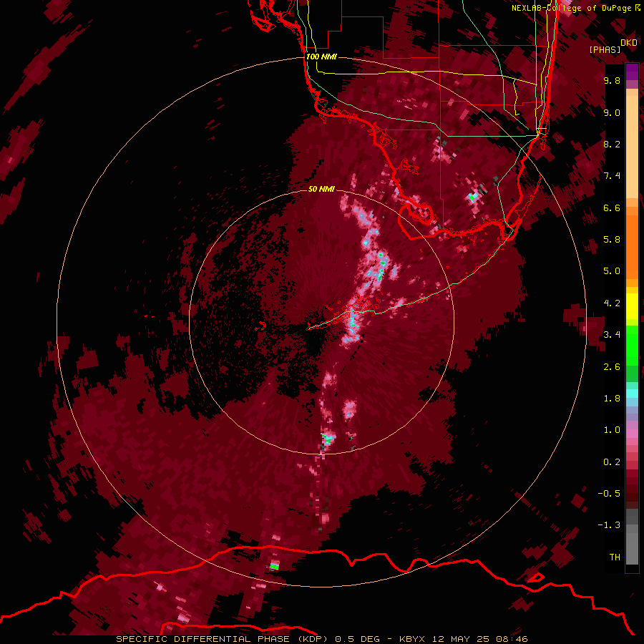Click the 0.2 color scale label
Screen dimensions: 644x644
tap(612, 462)
